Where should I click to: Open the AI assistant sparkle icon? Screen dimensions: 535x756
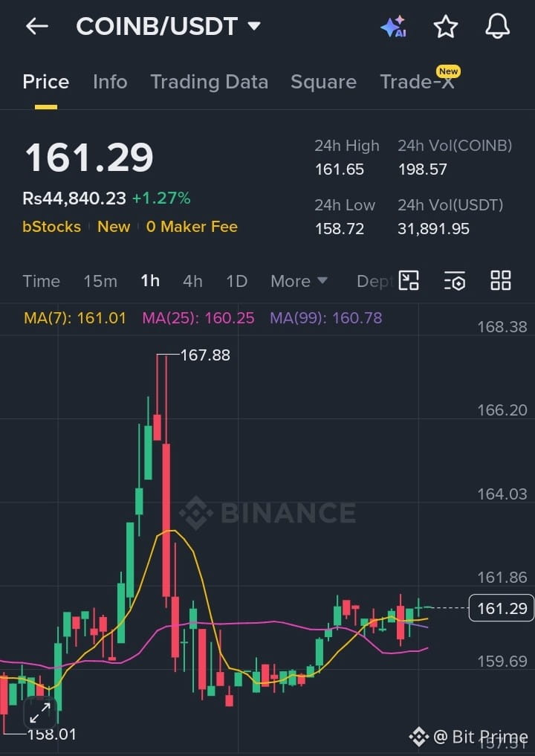393,27
